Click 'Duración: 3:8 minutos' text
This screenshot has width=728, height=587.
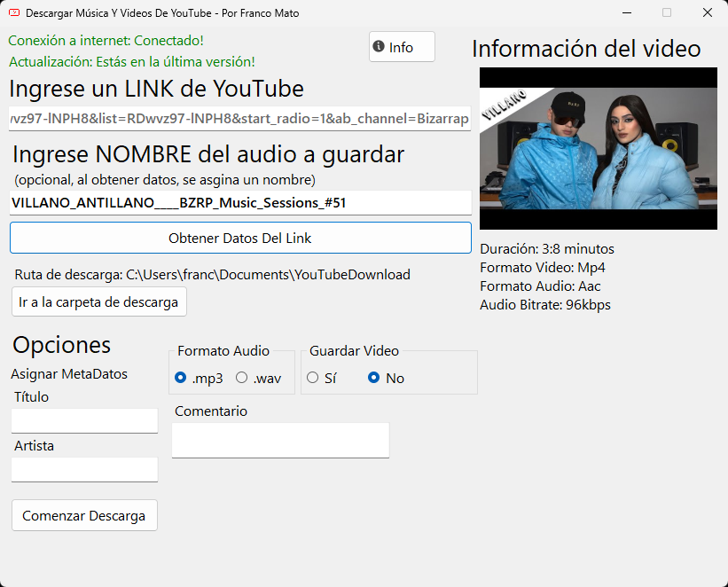(547, 249)
